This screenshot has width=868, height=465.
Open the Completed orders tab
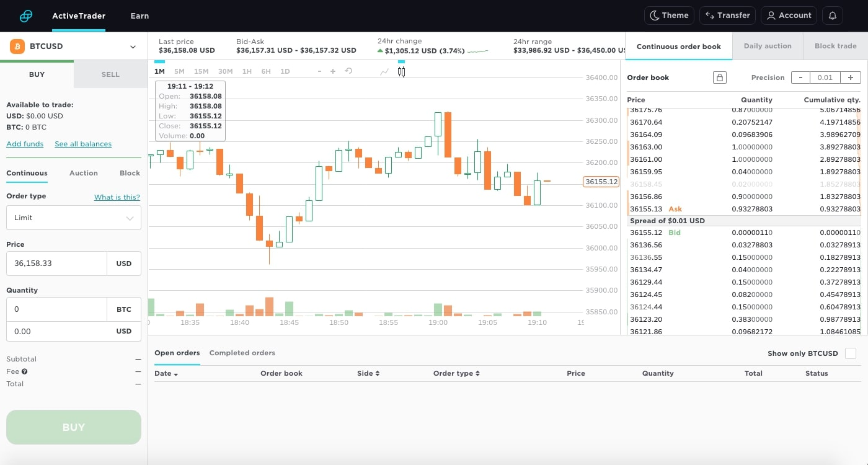tap(242, 353)
